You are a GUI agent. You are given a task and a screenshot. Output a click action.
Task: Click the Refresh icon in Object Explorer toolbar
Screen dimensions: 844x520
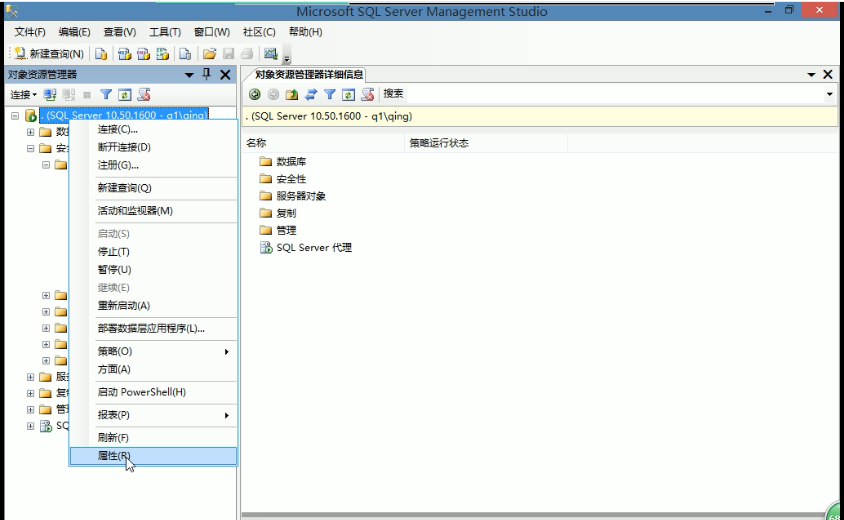coord(124,95)
